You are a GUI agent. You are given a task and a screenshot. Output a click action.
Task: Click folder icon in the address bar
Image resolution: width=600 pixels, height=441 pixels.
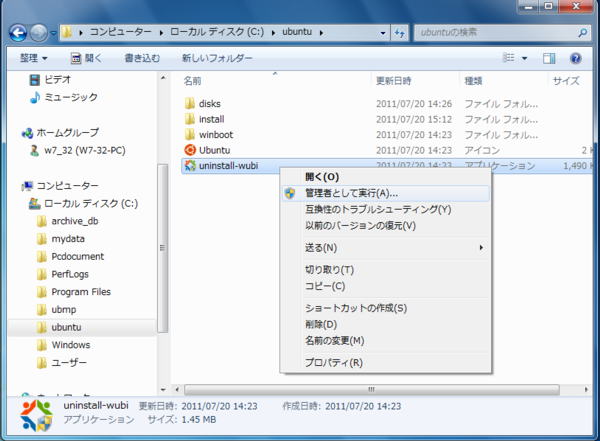coord(67,33)
